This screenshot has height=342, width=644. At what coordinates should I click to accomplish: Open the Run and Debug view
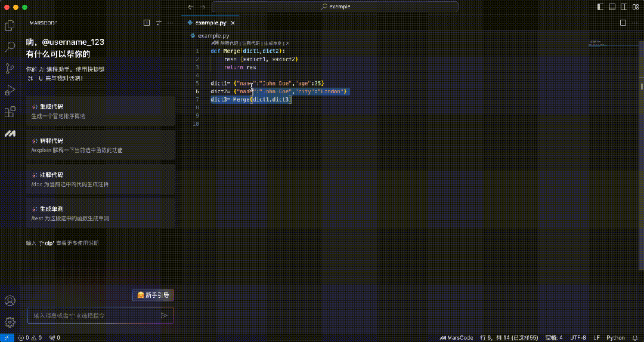pyautogui.click(x=10, y=90)
